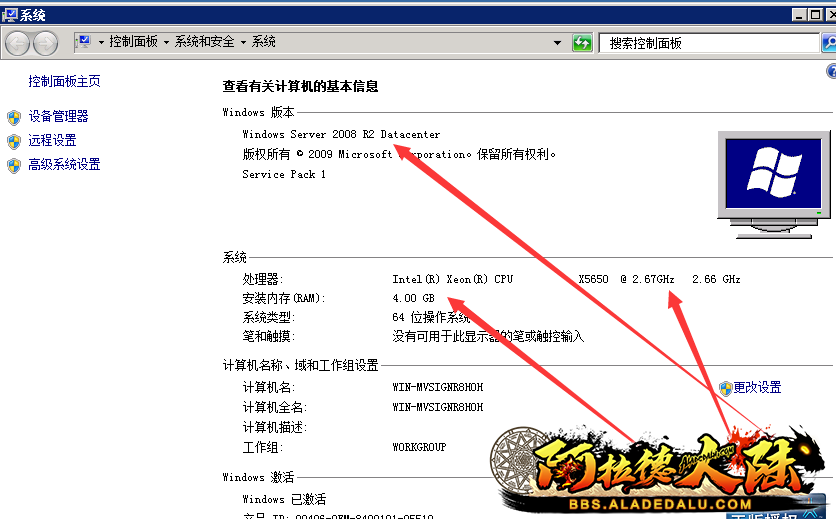Open the 控制面板主页 link
The height and width of the screenshot is (519, 836).
64,81
